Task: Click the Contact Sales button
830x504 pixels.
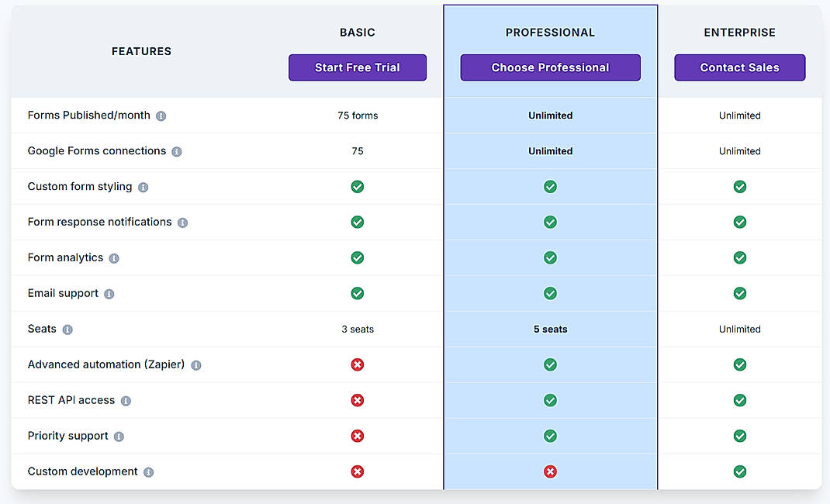Action: (x=739, y=67)
